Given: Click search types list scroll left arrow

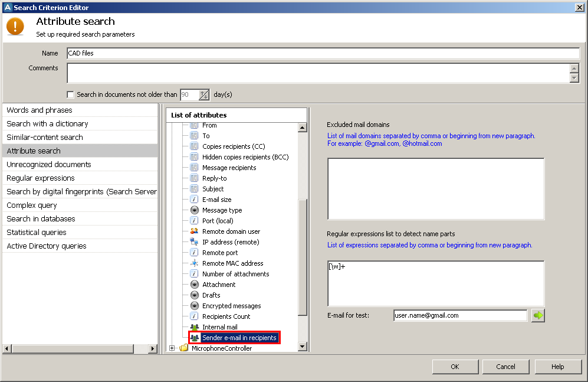Looking at the screenshot, I should [7, 348].
